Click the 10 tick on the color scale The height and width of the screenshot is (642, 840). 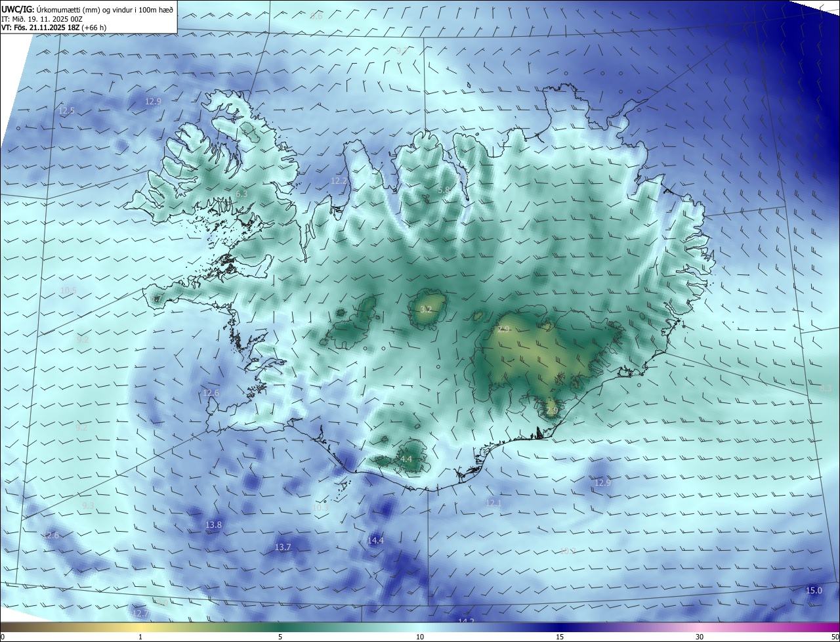(420, 637)
